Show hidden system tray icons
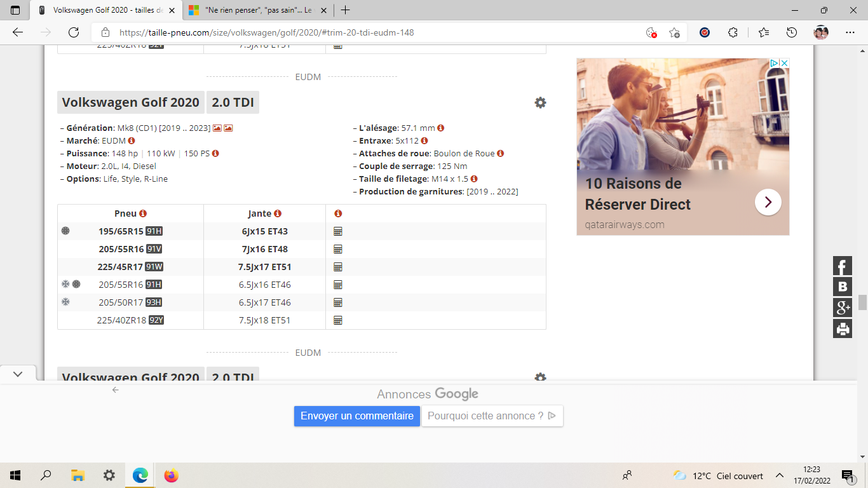 tap(779, 475)
